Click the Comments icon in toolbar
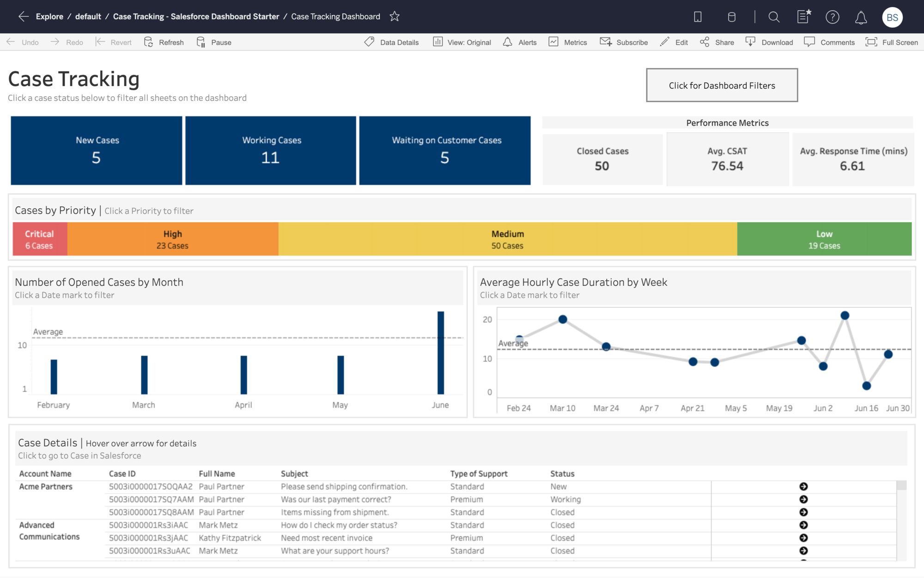This screenshot has height=578, width=924. coord(809,41)
